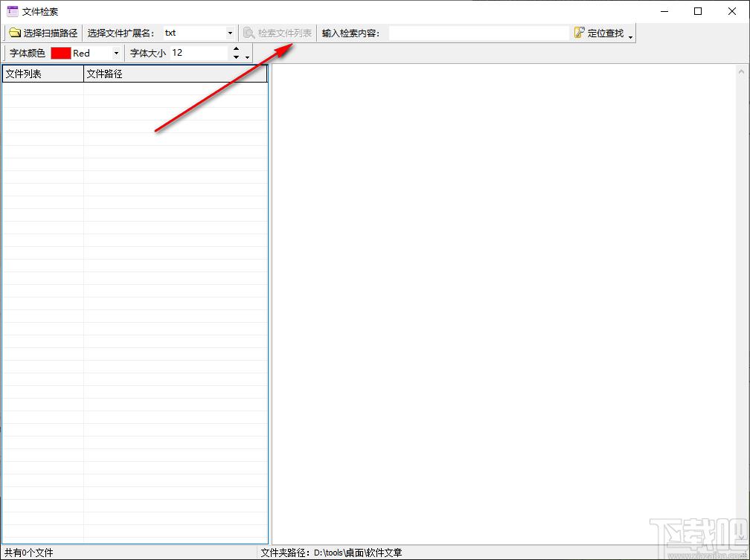Expand the font color Red dropdown

coord(116,54)
